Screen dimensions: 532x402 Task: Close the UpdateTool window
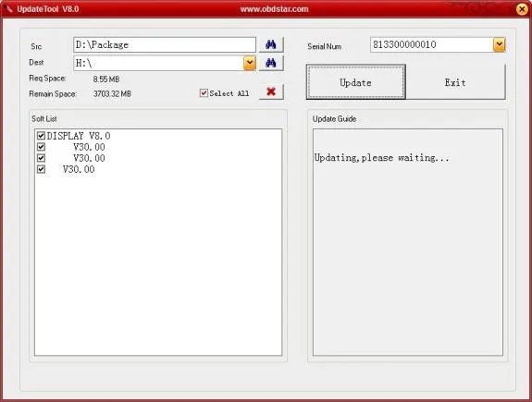coord(522,9)
